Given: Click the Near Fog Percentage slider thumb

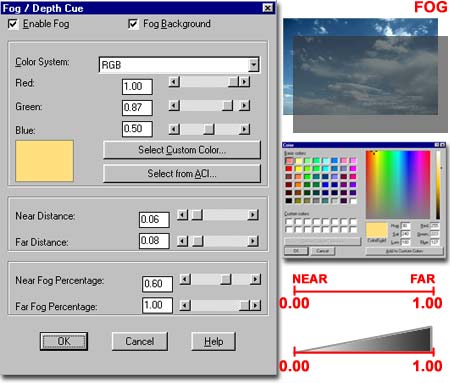Looking at the screenshot, I should [x=226, y=279].
